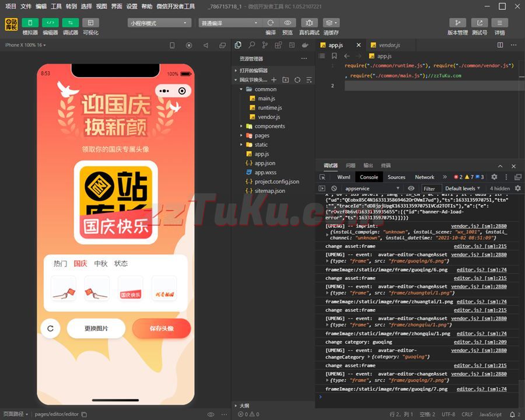This screenshot has width=525, height=420.
Task: Click the clear cache layers icon
Action: tap(331, 23)
